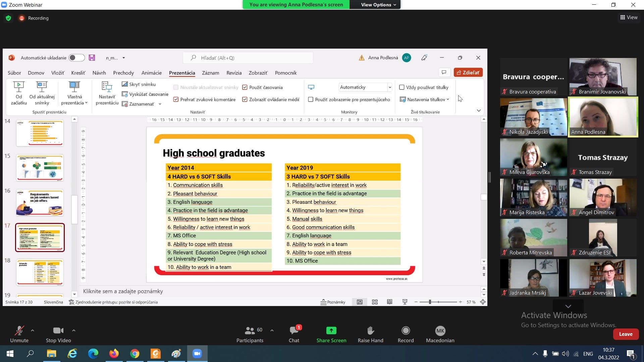Enable Vždy používať titulky checkbox
The height and width of the screenshot is (362, 644).
point(401,87)
